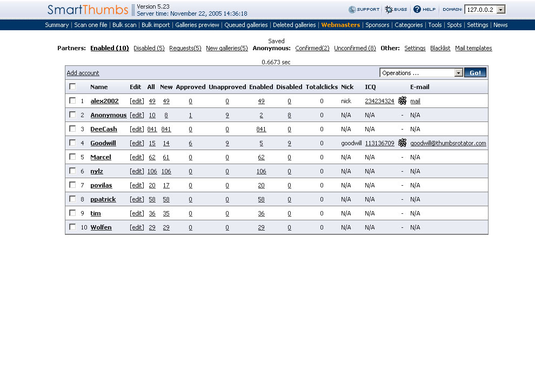535x392 pixels.
Task: Click Goodwill email address link
Action: click(x=448, y=143)
